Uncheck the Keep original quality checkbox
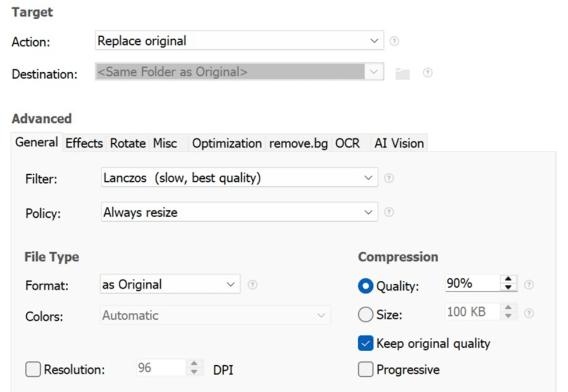The height and width of the screenshot is (392, 568). click(x=366, y=344)
